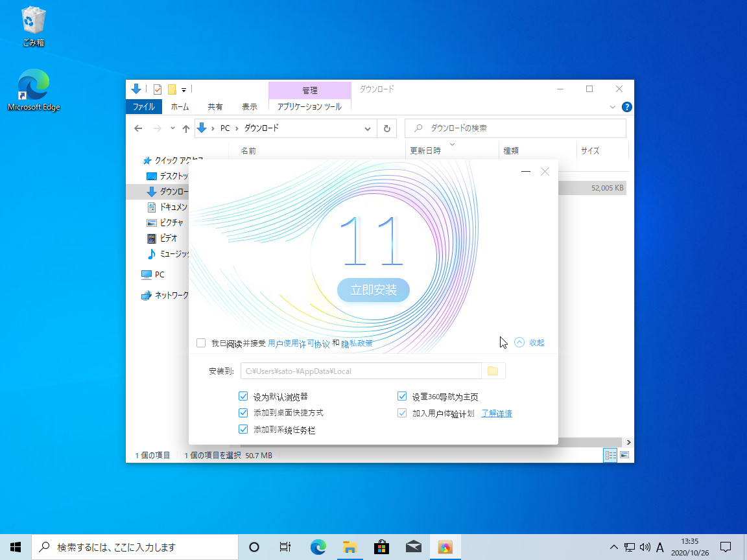Image resolution: width=747 pixels, height=560 pixels.
Task: Open Microsoft Store from the taskbar
Action: point(381,547)
